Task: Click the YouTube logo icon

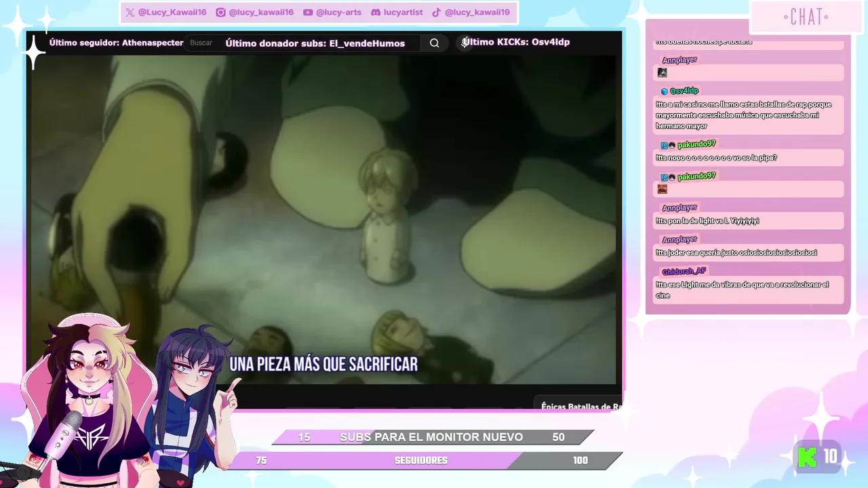Action: click(308, 12)
